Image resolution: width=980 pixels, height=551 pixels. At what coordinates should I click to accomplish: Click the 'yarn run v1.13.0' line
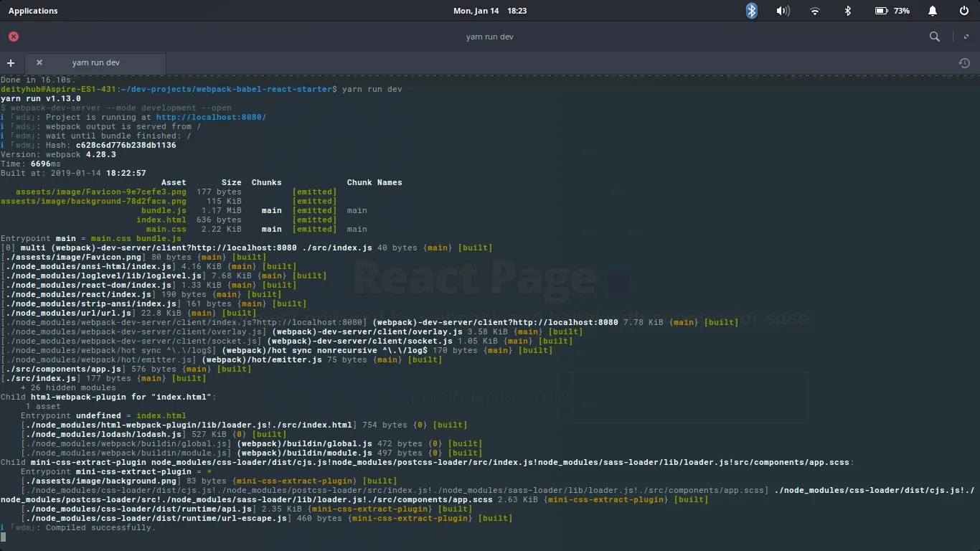point(41,98)
